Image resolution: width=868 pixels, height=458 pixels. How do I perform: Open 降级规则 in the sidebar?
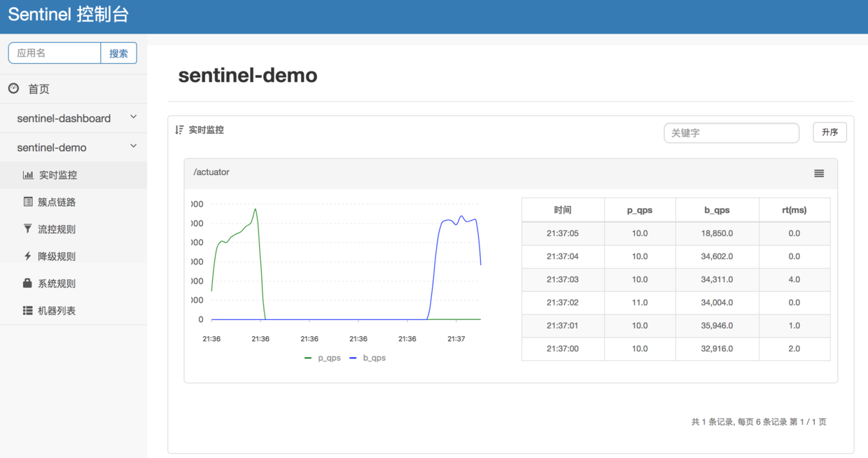tap(73, 256)
